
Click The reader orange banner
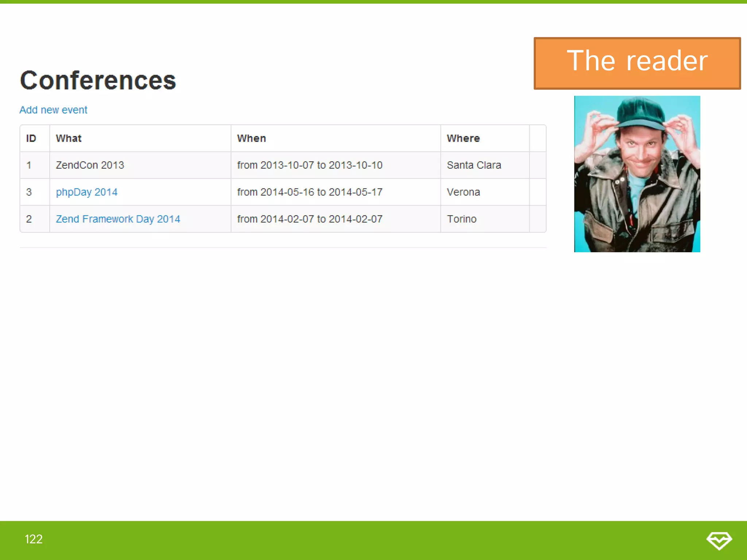point(637,63)
